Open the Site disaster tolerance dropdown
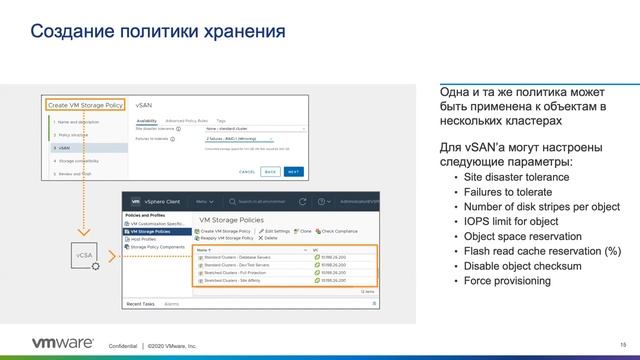Viewport: 640px width, 360px height. click(x=255, y=129)
